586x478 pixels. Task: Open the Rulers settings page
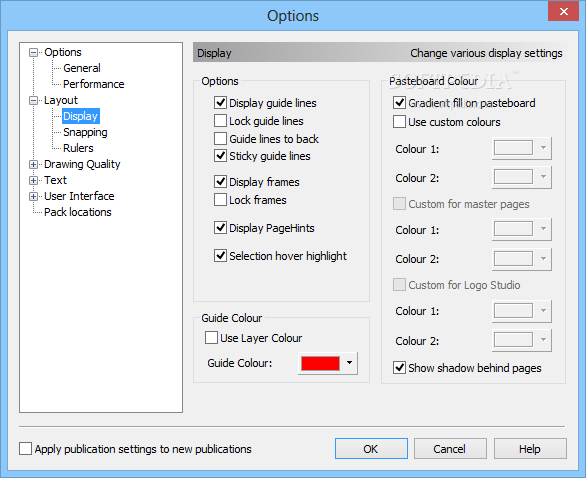78,148
